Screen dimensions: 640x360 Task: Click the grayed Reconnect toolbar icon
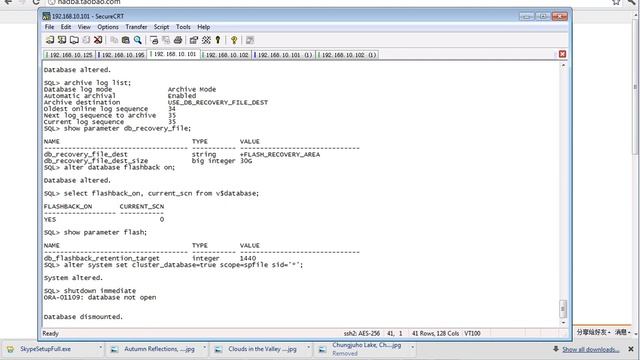(x=86, y=40)
